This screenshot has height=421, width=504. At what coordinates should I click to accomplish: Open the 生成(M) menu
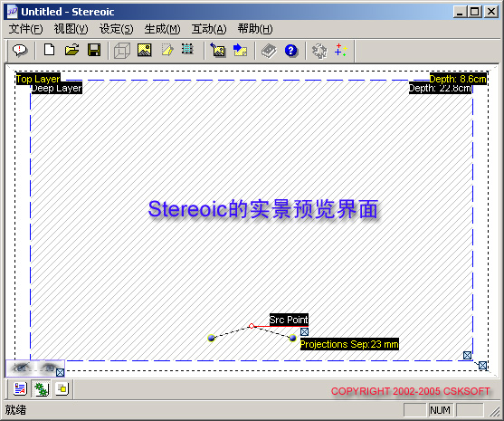(x=162, y=29)
